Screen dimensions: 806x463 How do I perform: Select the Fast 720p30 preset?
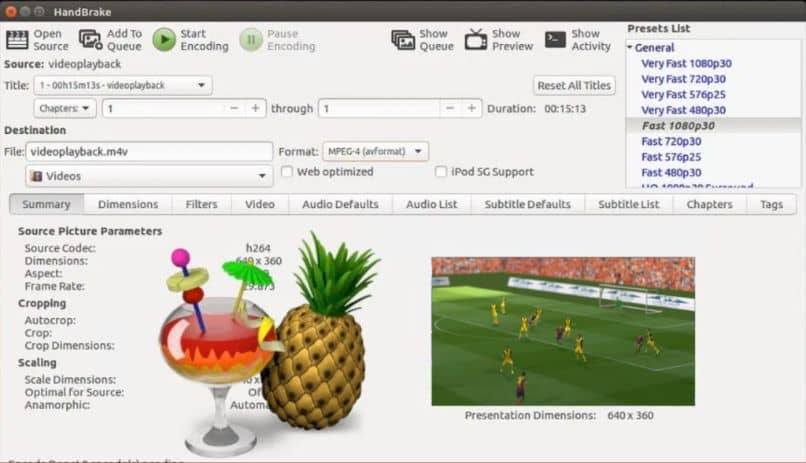click(671, 141)
